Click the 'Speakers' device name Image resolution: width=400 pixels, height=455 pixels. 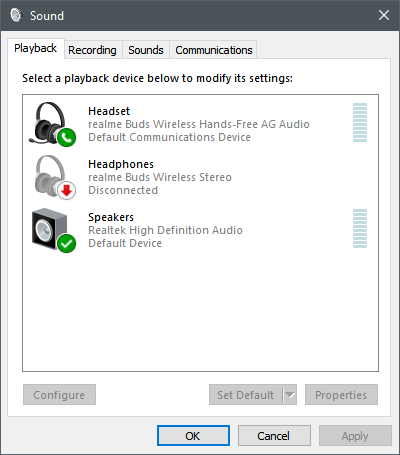coord(111,217)
